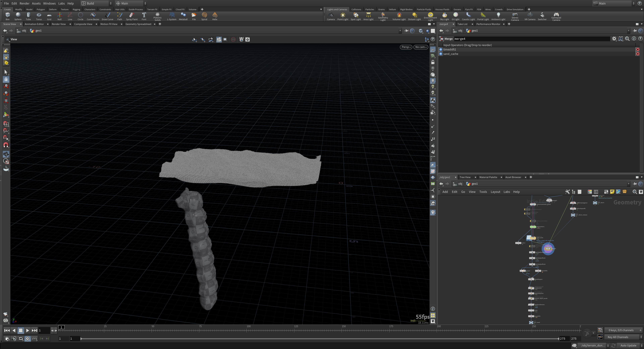
Task: Play the timeline forward
Action: click(x=28, y=330)
